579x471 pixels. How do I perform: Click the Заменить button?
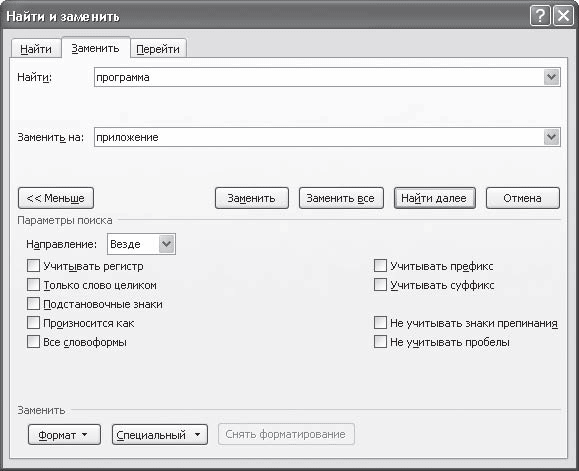tap(252, 198)
